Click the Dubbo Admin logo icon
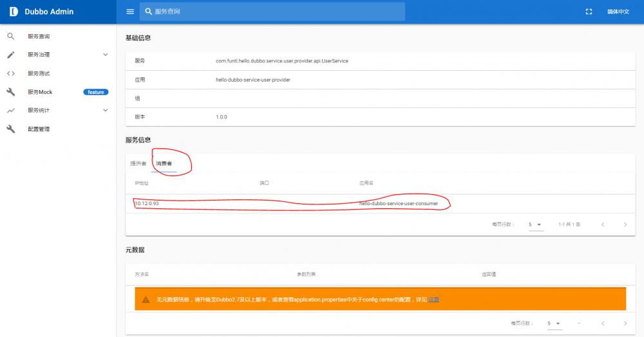 pos(14,12)
